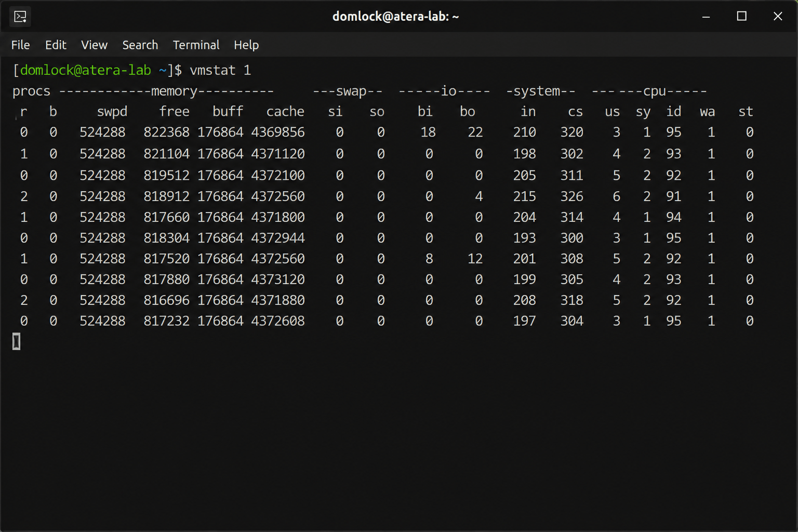Click the prompt text domlock@atera-lab

[85, 70]
